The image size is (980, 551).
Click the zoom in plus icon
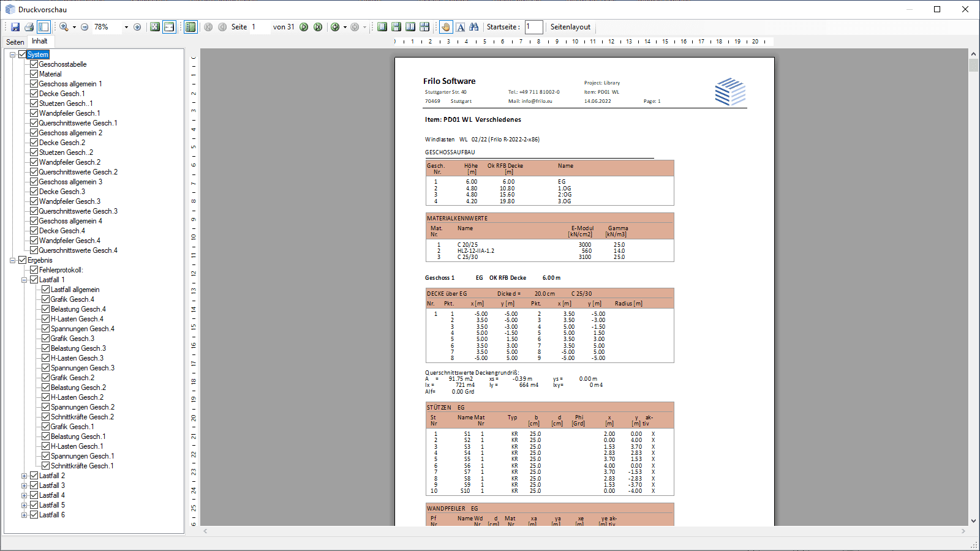pos(137,27)
